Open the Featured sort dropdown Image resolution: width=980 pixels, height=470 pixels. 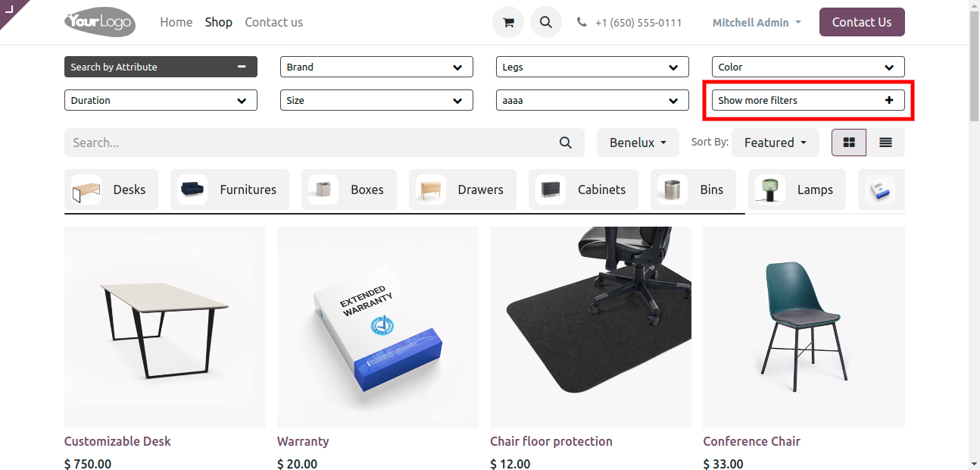776,143
